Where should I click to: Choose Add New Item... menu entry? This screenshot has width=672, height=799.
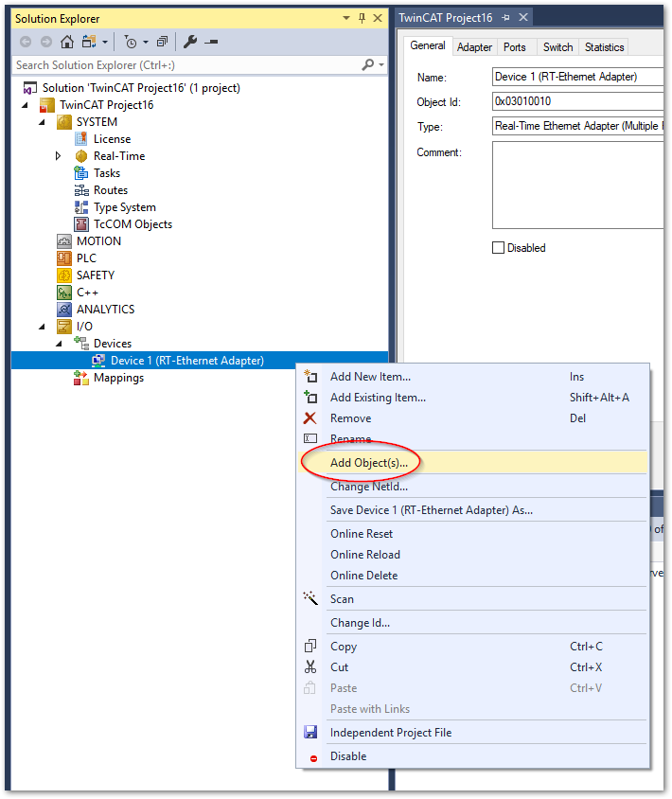coord(473,377)
